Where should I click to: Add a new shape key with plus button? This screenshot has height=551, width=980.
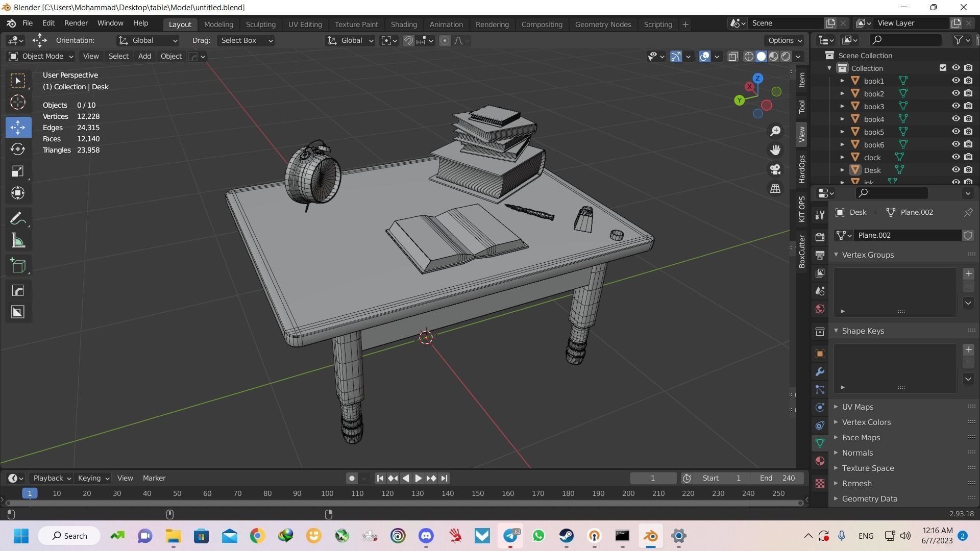[968, 350]
